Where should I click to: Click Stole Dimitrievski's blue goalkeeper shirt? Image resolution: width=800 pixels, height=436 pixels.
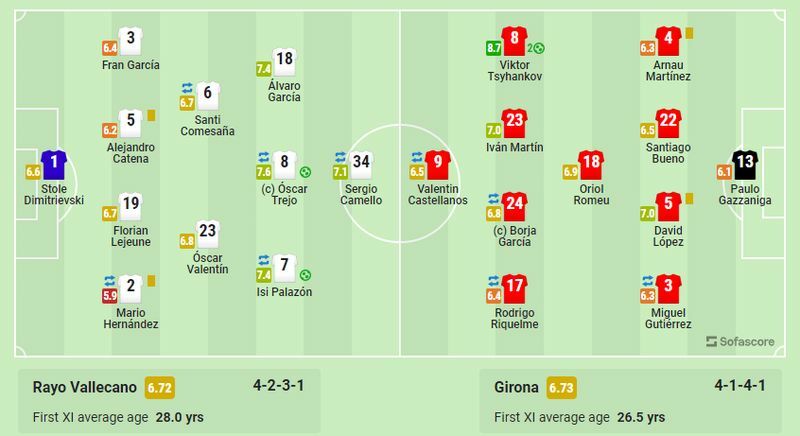click(x=54, y=164)
